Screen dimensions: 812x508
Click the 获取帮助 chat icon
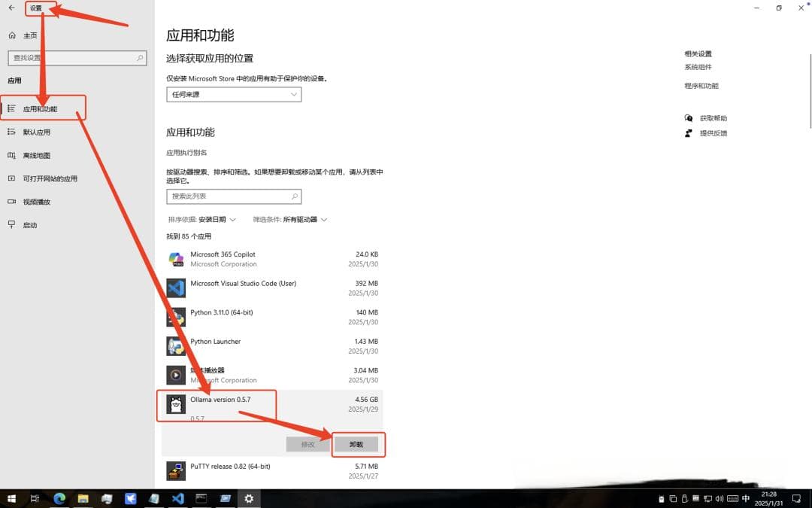coord(688,118)
